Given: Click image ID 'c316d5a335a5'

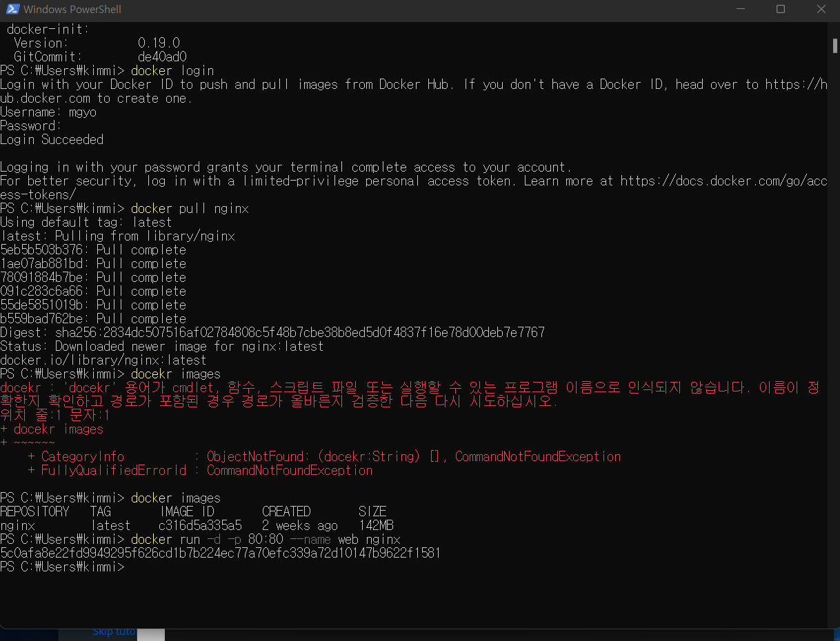Looking at the screenshot, I should point(200,525).
